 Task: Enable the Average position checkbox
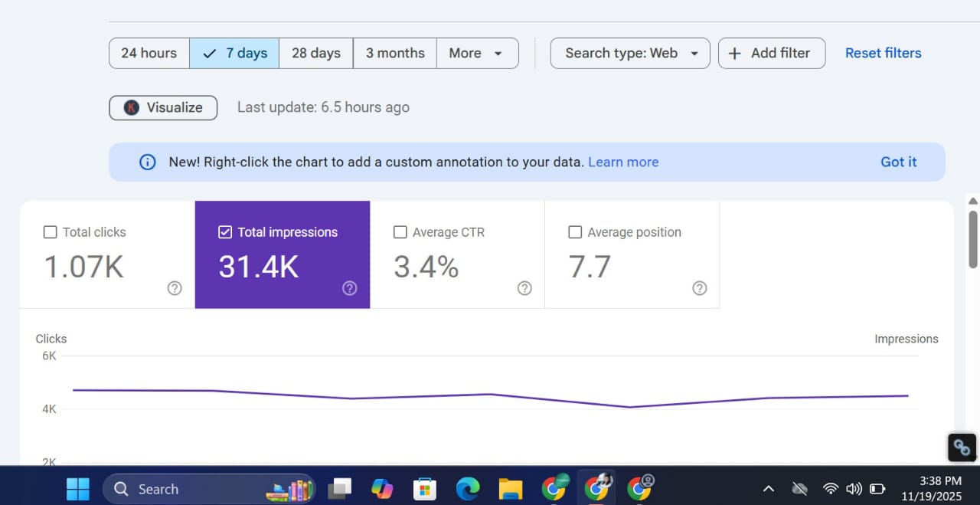pos(575,232)
